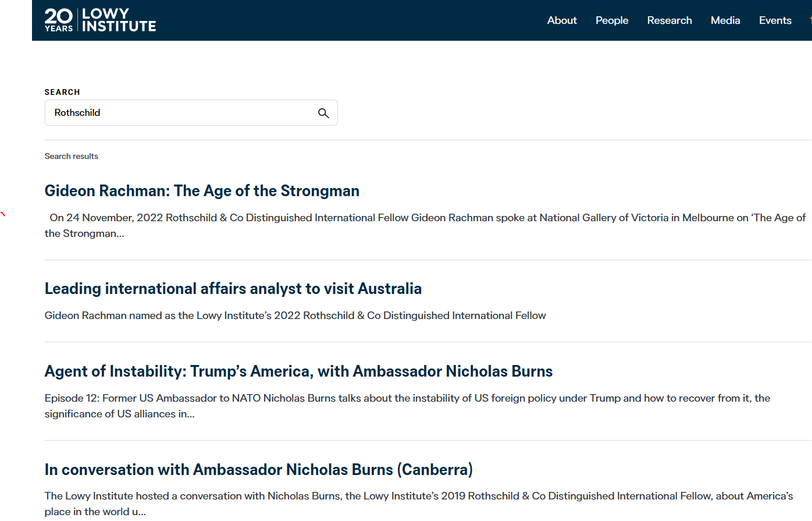Click the Lowy Institute 20 Years logo
The image size is (812, 521).
click(100, 20)
